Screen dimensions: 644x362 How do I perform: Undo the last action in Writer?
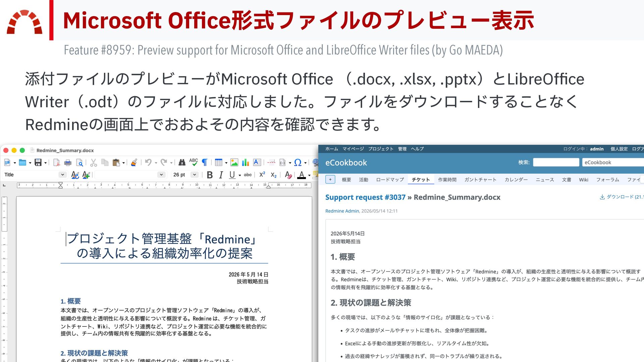point(148,163)
